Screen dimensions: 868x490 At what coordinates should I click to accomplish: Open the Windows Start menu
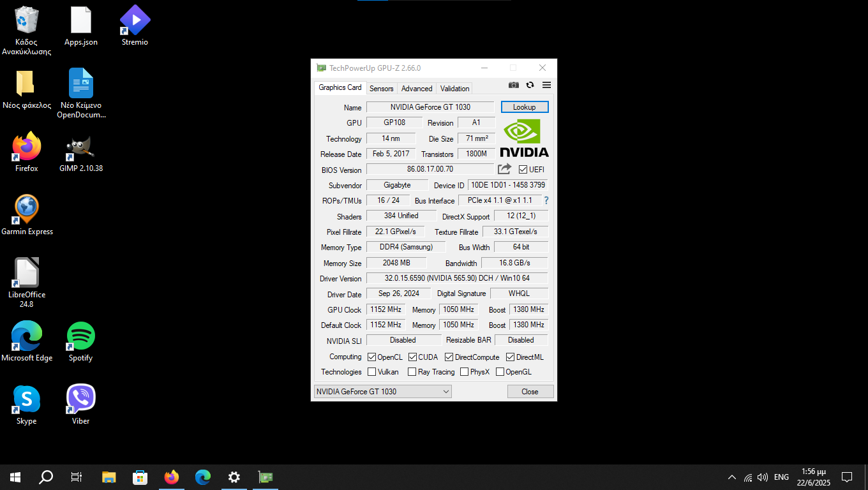[15, 477]
